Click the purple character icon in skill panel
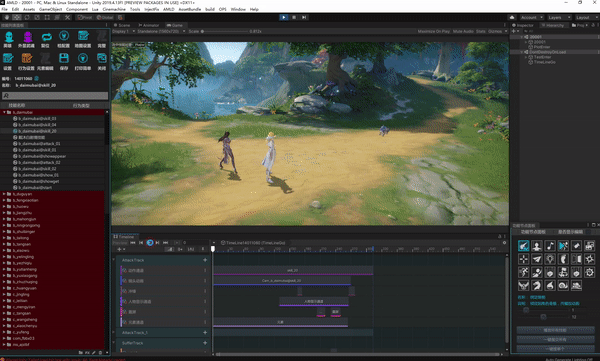 27,37
